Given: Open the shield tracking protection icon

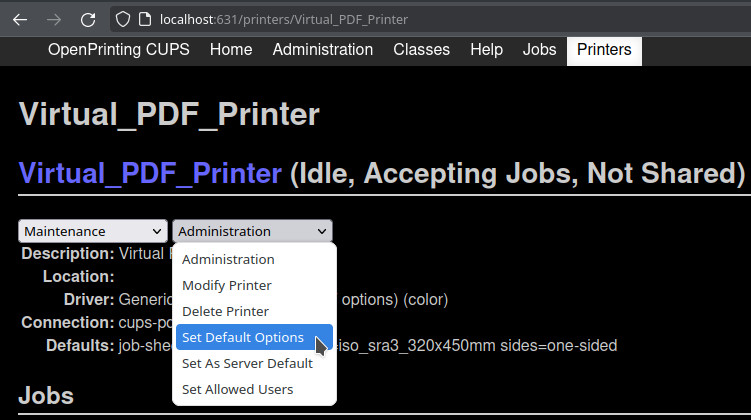Looking at the screenshot, I should [x=123, y=19].
